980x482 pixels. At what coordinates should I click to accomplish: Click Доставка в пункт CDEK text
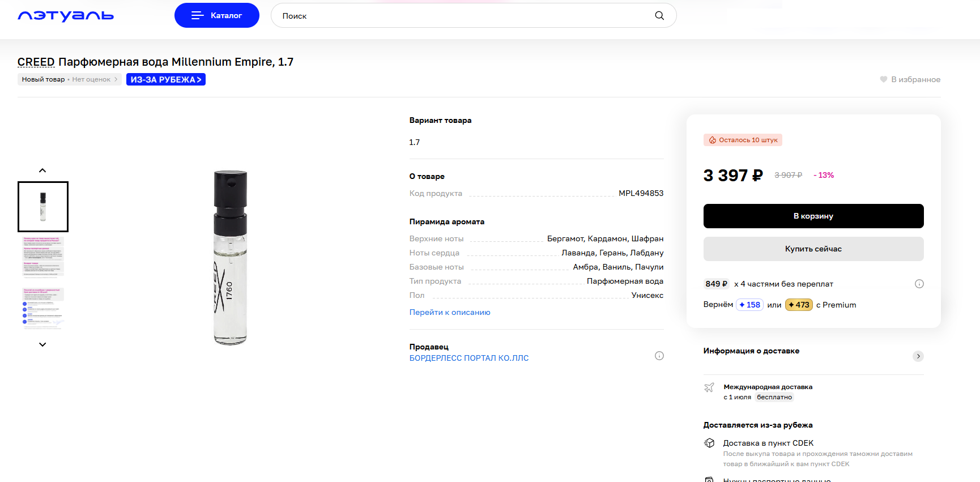[768, 443]
